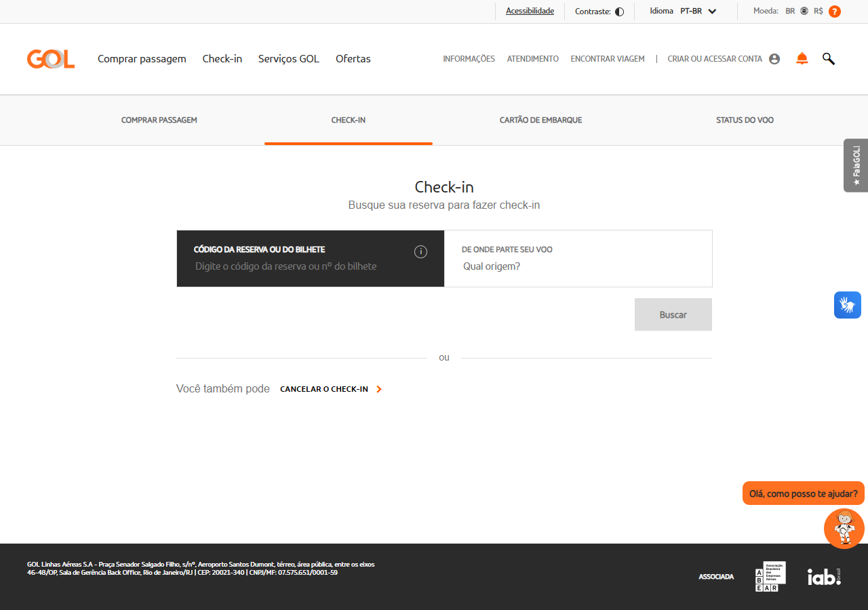
Task: Click the GOL Linhas Aéreas S.A address text
Action: click(201, 568)
